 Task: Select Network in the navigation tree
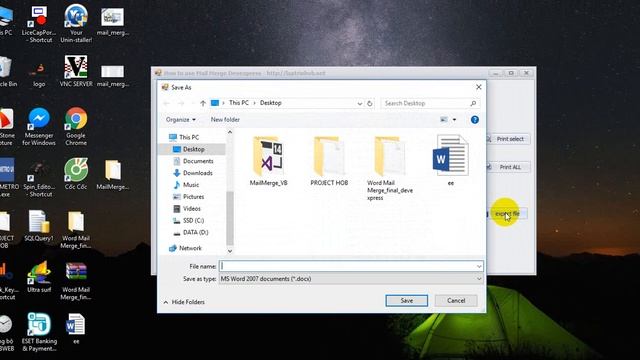190,248
